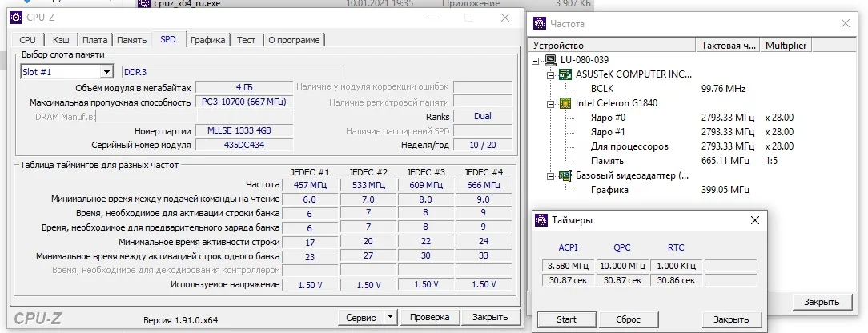Screen dimensions: 868x333
Task: Click the DDR3 memory type field
Action: click(232, 72)
